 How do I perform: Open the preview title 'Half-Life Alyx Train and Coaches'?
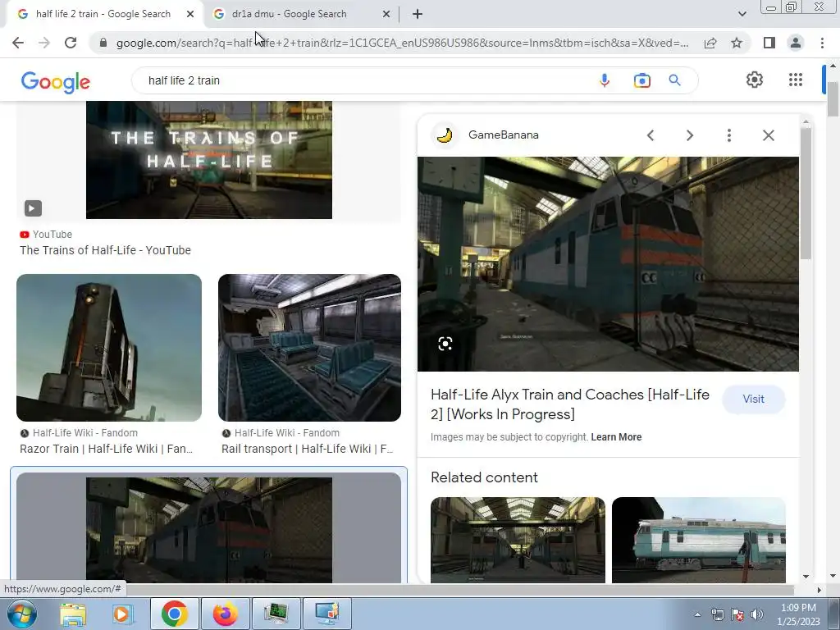570,404
